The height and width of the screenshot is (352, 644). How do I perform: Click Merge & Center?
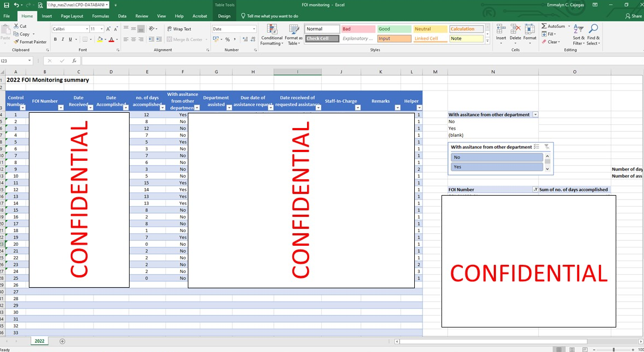click(x=185, y=39)
